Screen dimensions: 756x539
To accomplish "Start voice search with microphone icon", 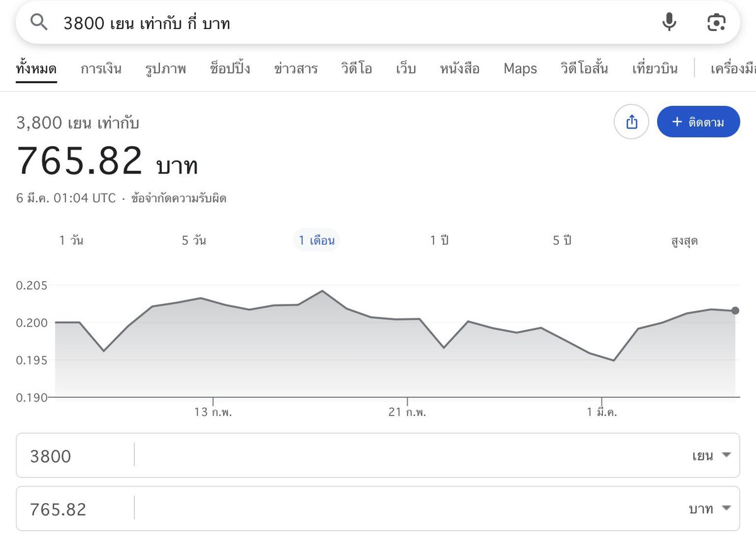I will pyautogui.click(x=669, y=23).
